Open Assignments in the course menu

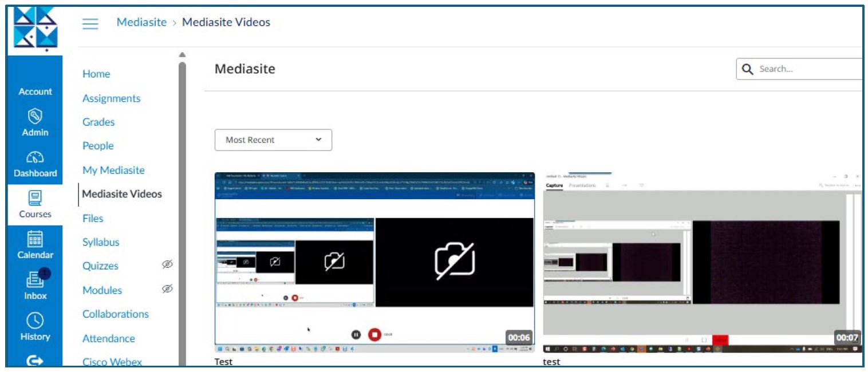click(x=111, y=98)
